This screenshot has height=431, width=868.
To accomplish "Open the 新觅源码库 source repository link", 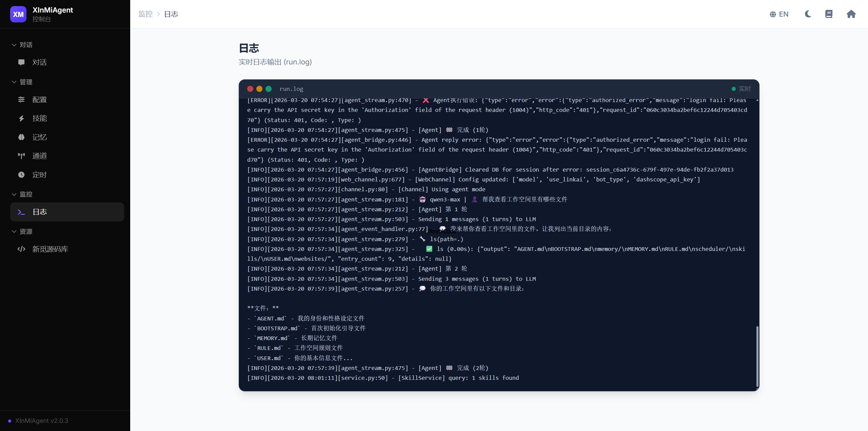I will (x=50, y=249).
